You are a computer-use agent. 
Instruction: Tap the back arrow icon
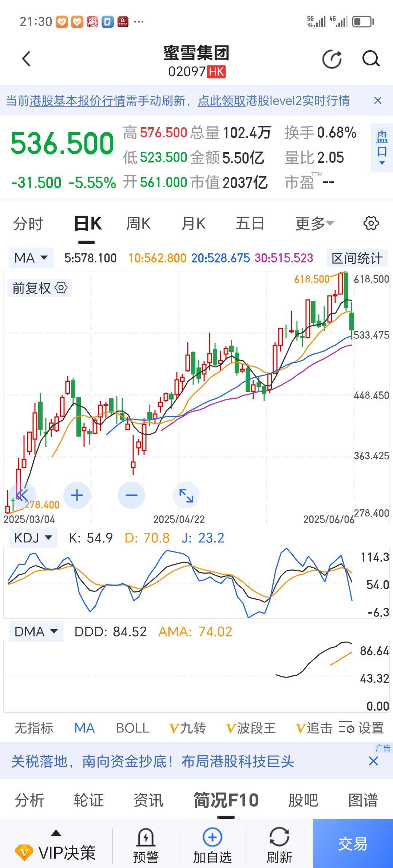(x=26, y=59)
